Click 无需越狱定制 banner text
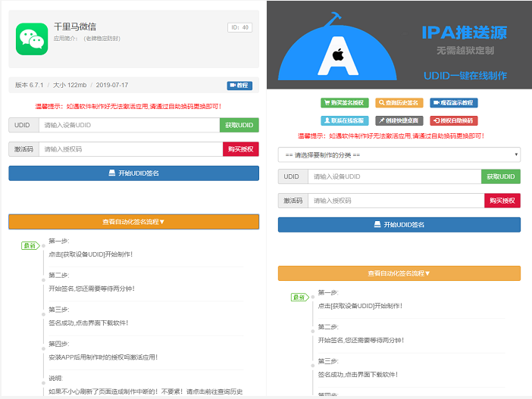The width and height of the screenshot is (532, 399). 465,51
